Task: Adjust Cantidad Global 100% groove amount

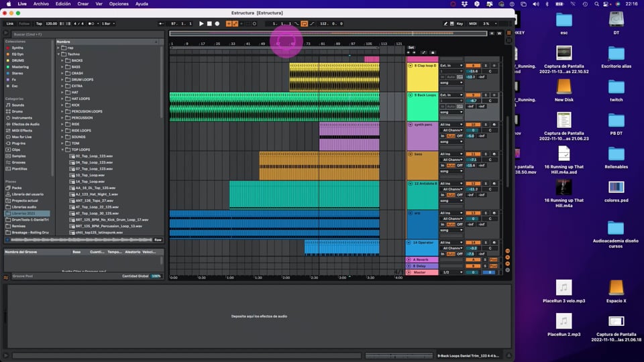Action: pos(156,276)
